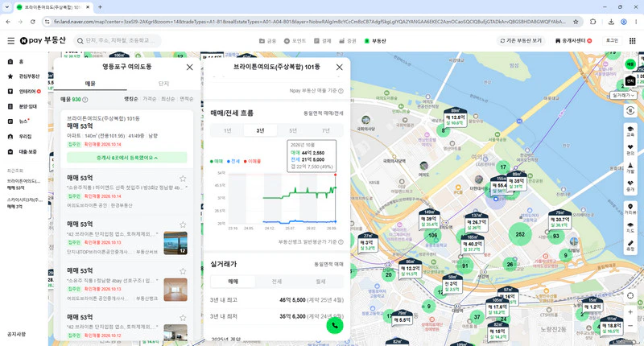Screen dimensions: 644x346
Task: Click the 교육 map layer icon
Action: tap(630, 131)
